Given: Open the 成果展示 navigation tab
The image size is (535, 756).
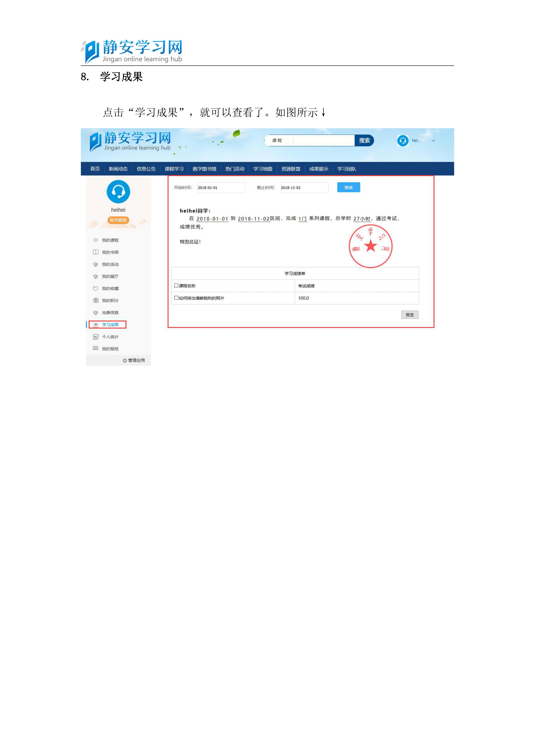Looking at the screenshot, I should click(319, 169).
